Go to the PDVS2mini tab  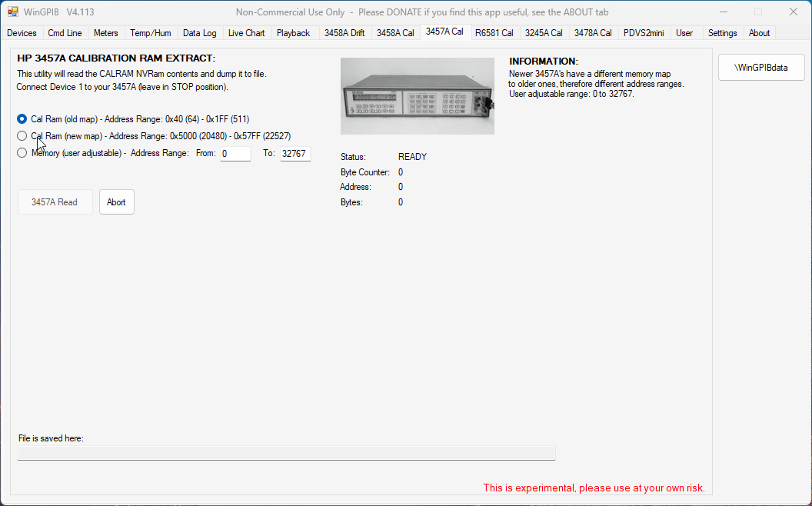(x=644, y=32)
